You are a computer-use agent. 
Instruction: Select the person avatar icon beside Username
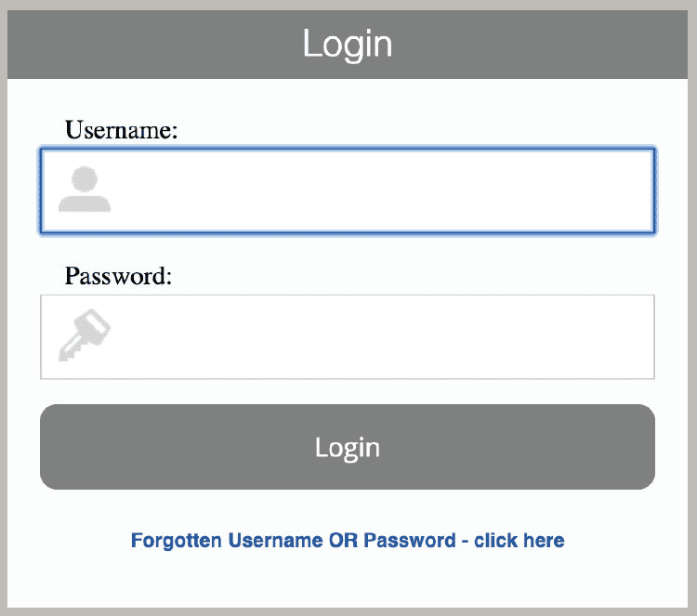[85, 190]
